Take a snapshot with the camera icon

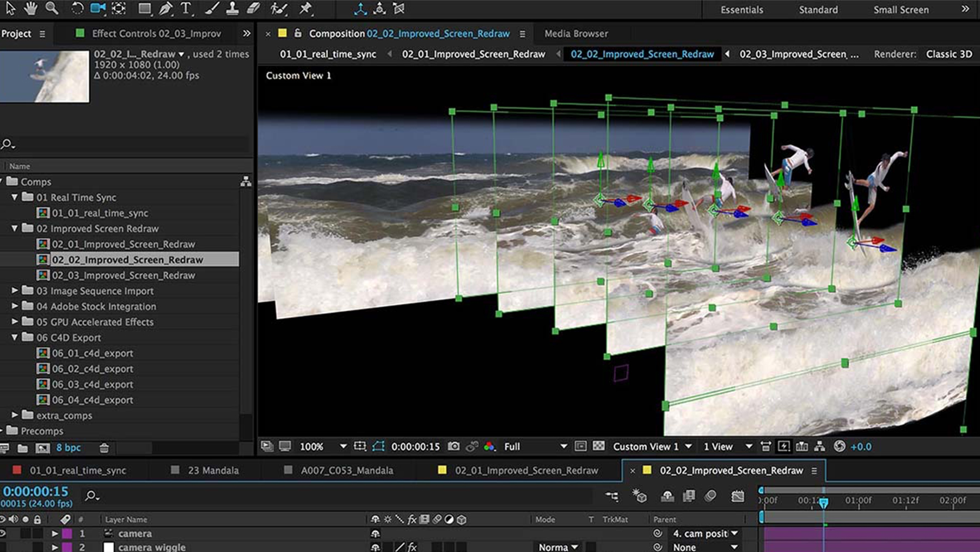pos(453,446)
